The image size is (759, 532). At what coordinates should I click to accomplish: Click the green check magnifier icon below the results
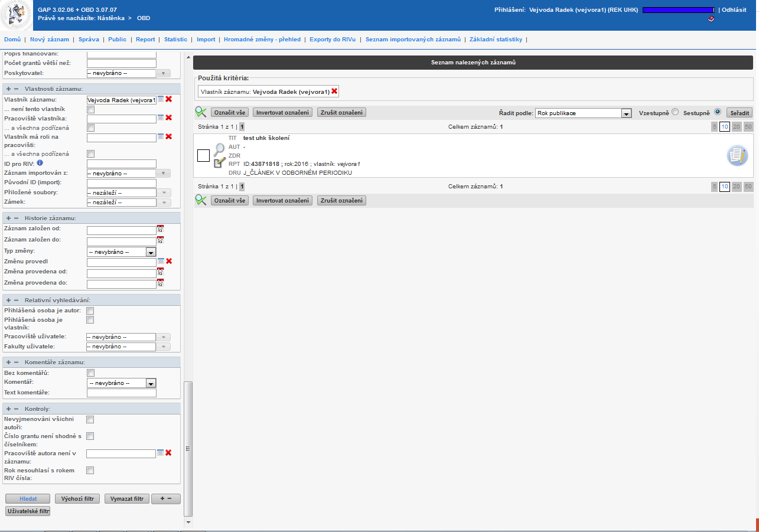[x=201, y=200]
